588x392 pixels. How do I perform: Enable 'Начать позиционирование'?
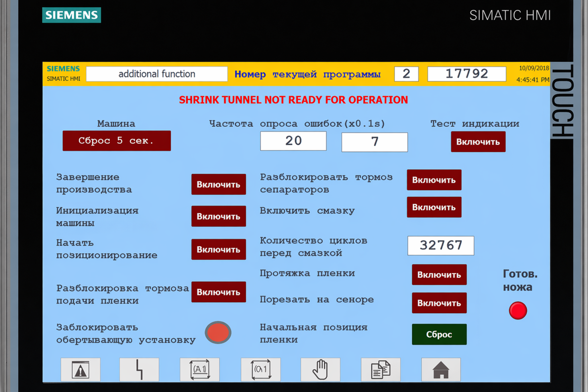pos(219,249)
